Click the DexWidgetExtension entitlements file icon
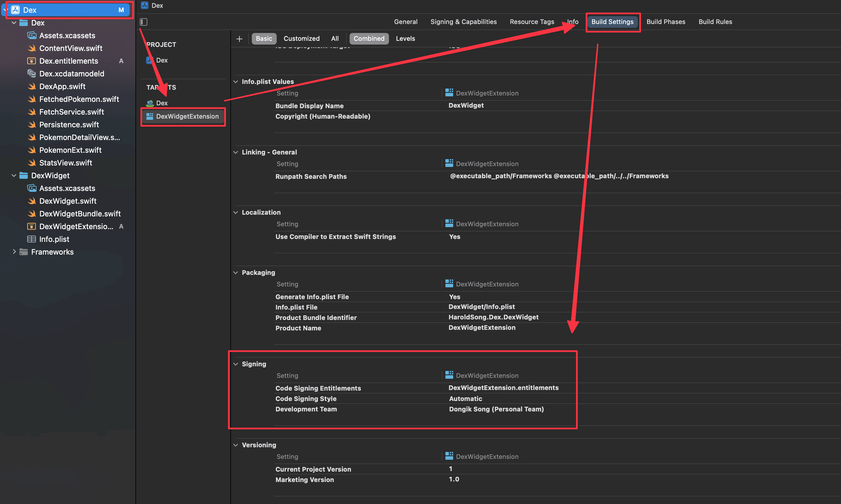841x504 pixels. coord(32,226)
